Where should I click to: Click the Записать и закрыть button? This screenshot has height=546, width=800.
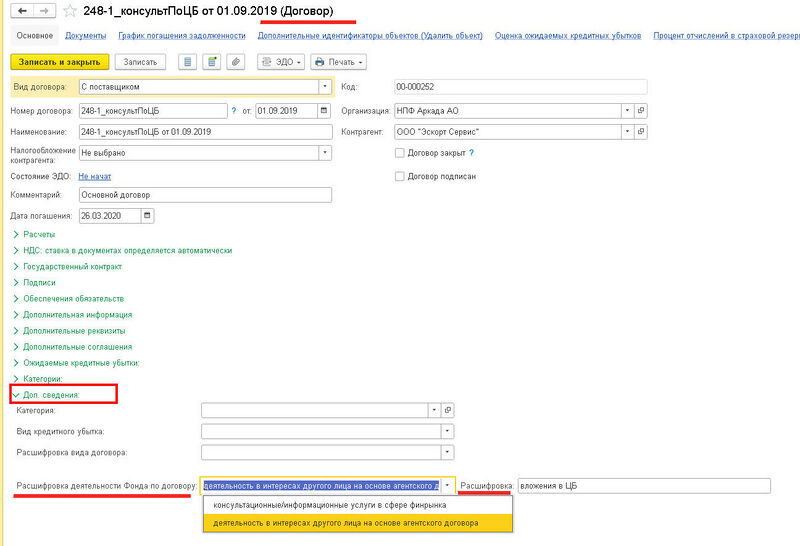[x=60, y=61]
